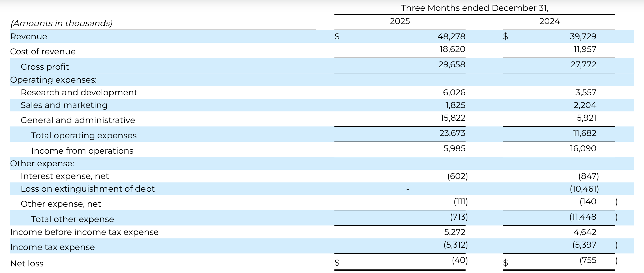Select the Research and development label
644x273 pixels.
point(79,92)
